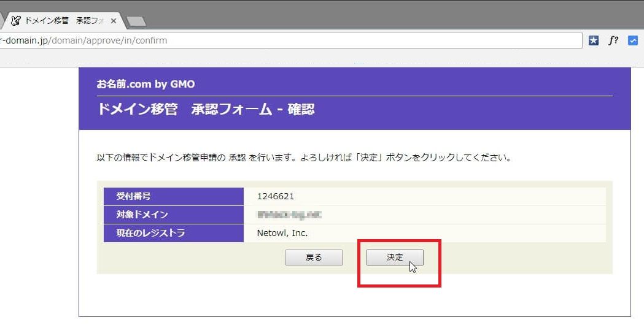644x328 pixels.
Task: Click the Netowl, Inc. registrar value
Action: click(282, 233)
